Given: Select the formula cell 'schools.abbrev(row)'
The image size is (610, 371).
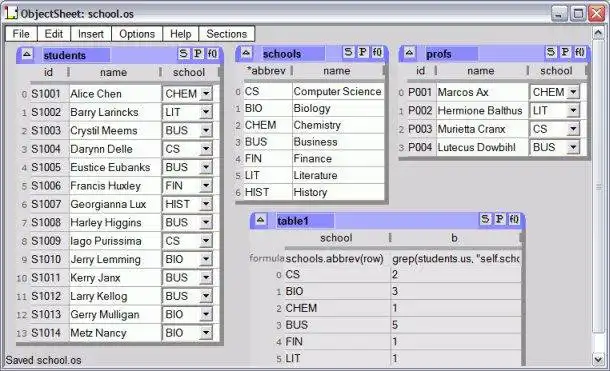Looking at the screenshot, I should click(337, 259).
